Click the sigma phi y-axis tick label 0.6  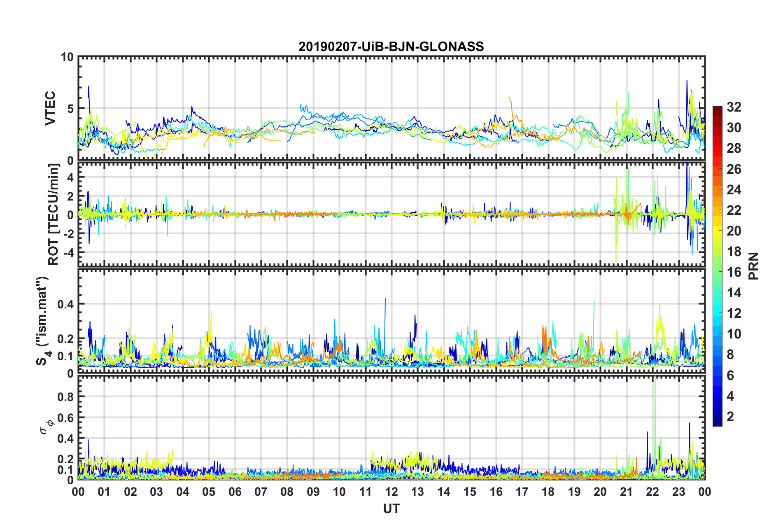(65, 418)
